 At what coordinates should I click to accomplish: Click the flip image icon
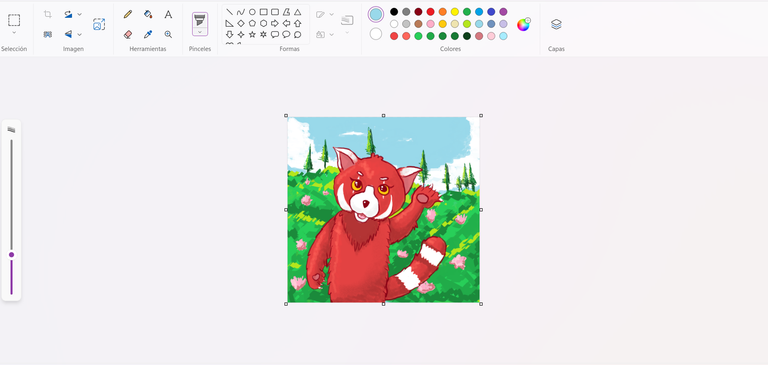[68, 34]
